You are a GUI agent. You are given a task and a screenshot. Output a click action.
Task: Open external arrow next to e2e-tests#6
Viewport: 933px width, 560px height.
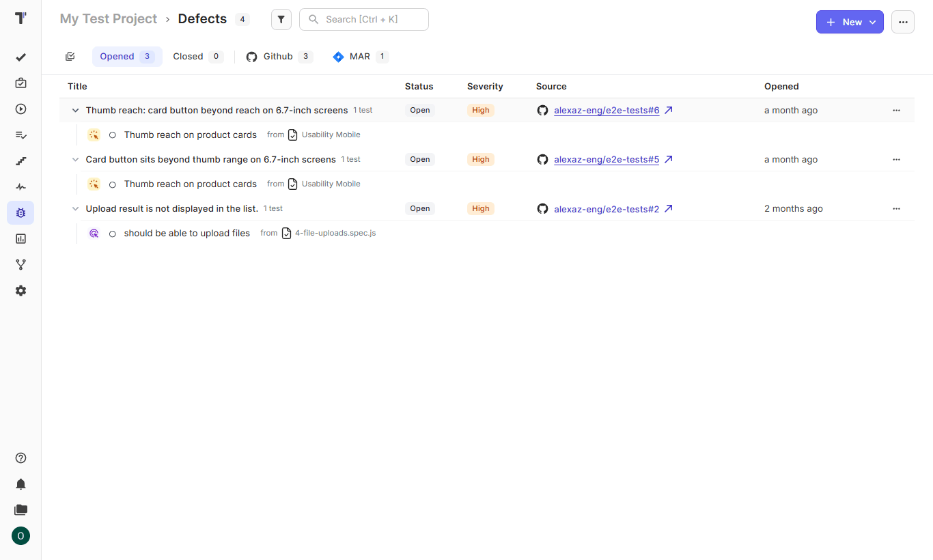coord(669,110)
